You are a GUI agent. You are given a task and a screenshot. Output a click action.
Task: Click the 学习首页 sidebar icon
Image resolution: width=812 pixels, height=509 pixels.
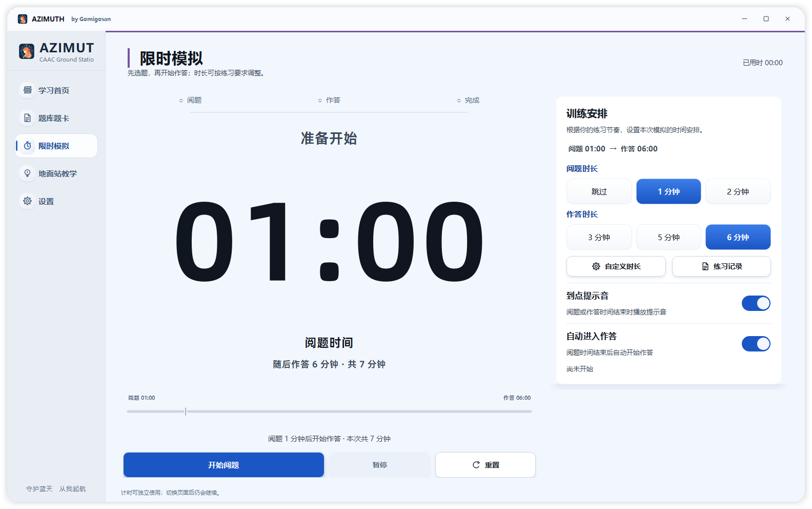pyautogui.click(x=28, y=90)
